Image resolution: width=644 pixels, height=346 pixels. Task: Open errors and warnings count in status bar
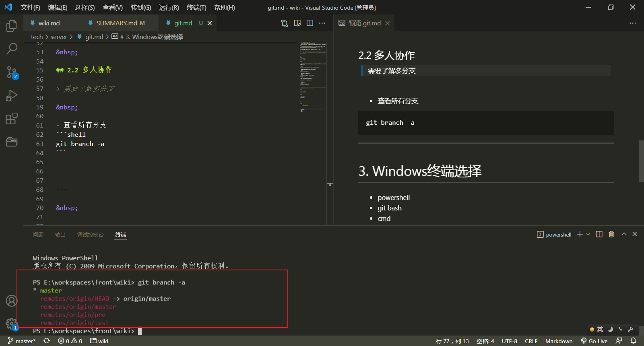[x=70, y=341]
